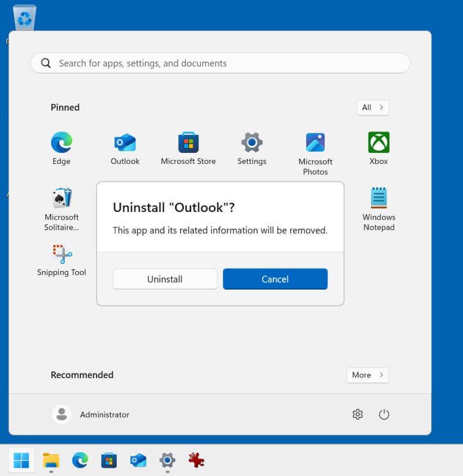The height and width of the screenshot is (476, 463).
Task: Open the Administrator account menu
Action: coord(91,414)
